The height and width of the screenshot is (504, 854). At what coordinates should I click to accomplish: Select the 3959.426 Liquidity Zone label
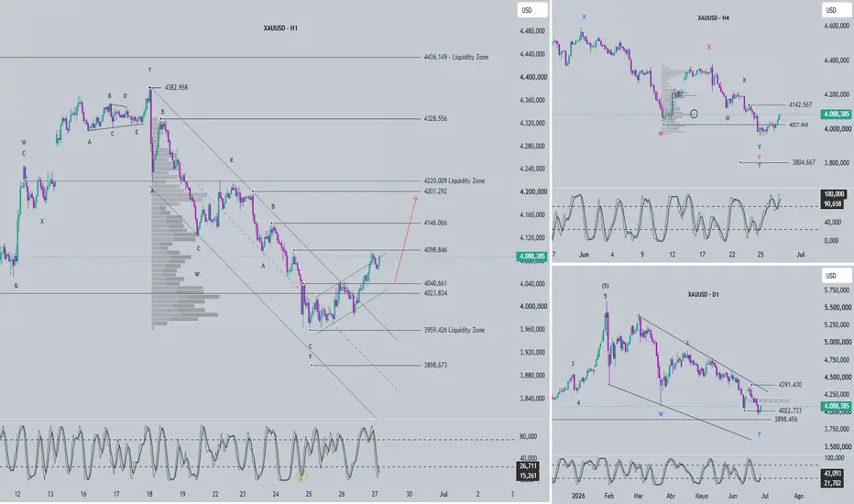click(454, 330)
